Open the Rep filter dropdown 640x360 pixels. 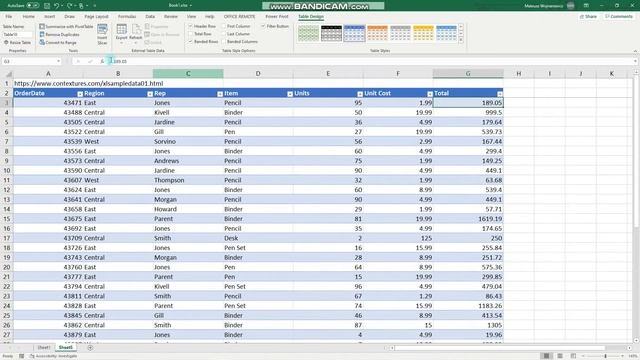click(x=220, y=94)
